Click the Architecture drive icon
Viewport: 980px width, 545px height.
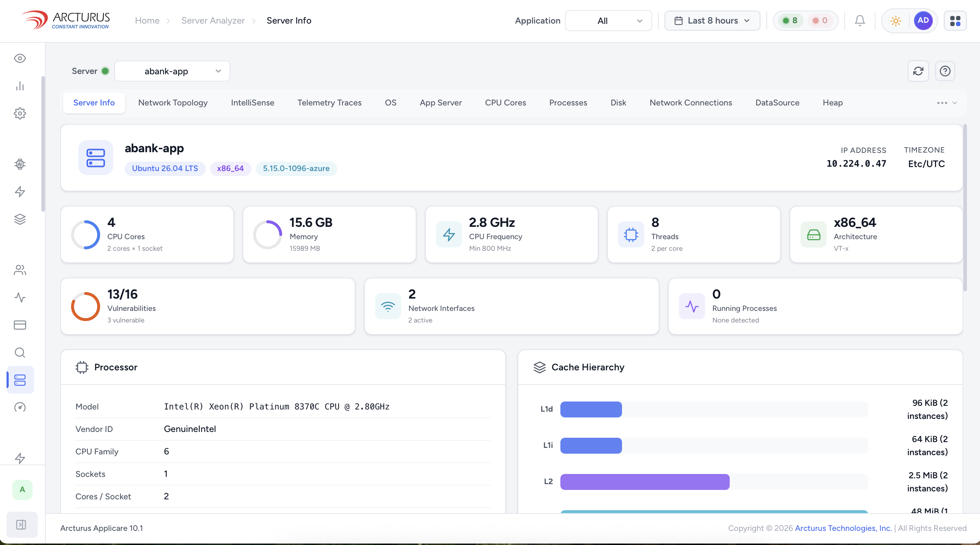coord(814,234)
